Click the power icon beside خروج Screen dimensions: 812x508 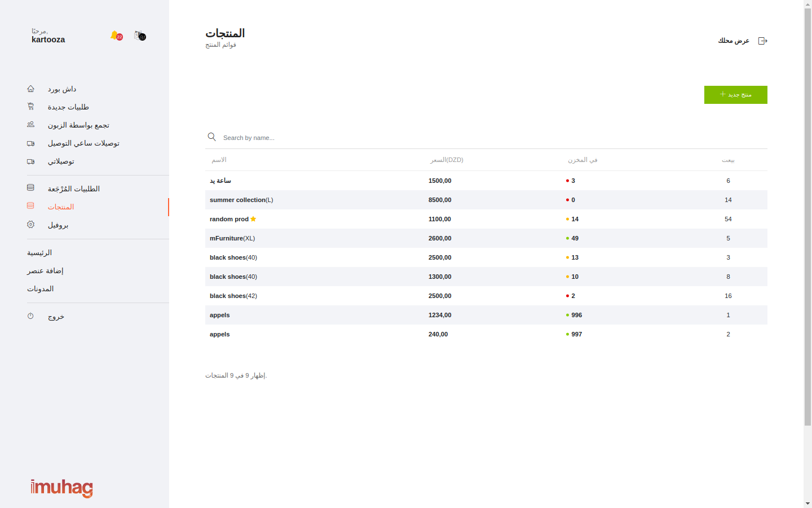30,316
